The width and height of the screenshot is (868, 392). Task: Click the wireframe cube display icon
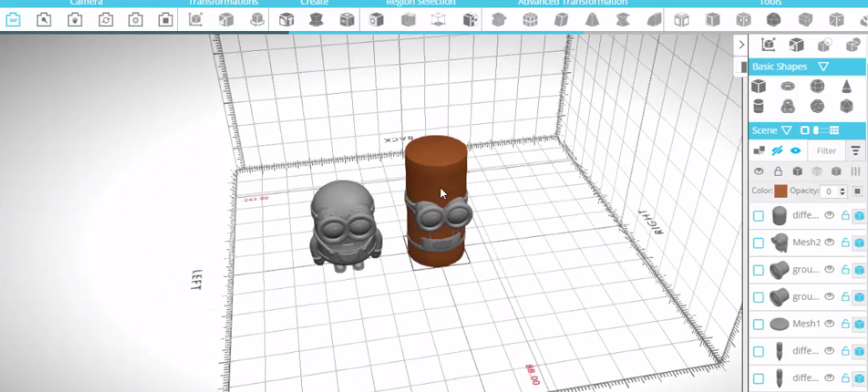816,171
